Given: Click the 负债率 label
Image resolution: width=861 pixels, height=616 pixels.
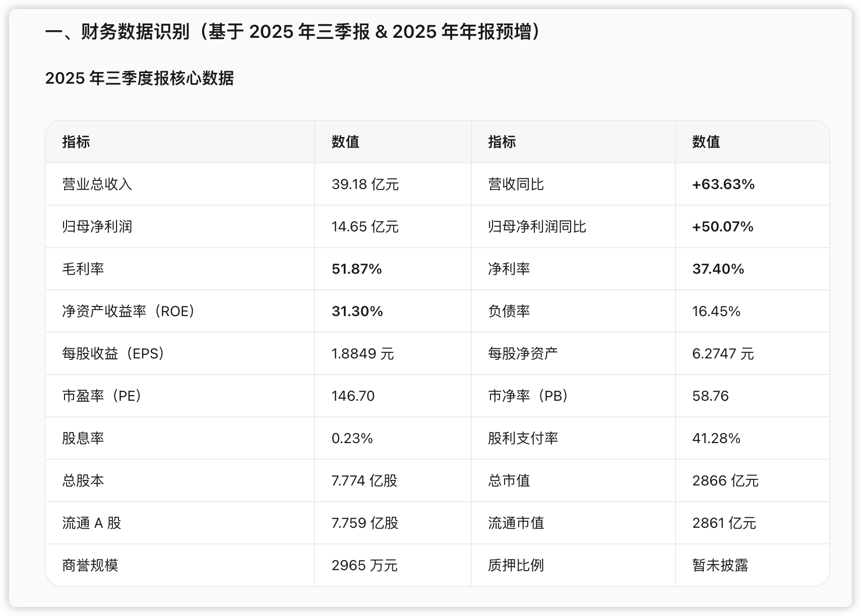Looking at the screenshot, I should (509, 311).
